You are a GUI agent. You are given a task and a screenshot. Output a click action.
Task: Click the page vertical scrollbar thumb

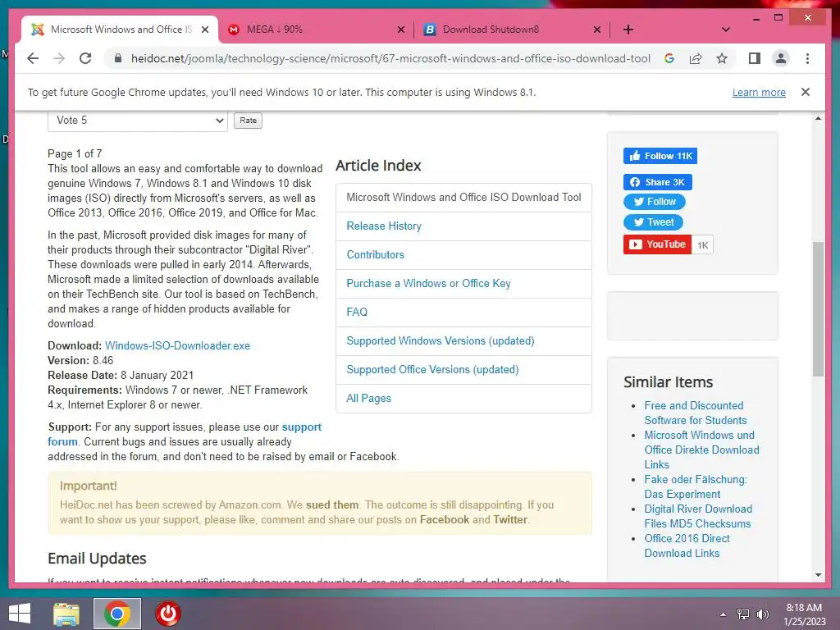pos(818,309)
